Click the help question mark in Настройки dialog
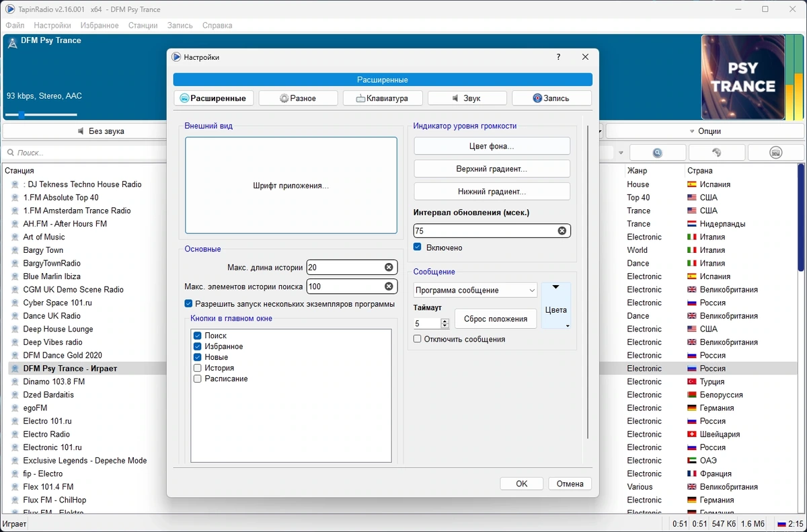Image resolution: width=807 pixels, height=532 pixels. 558,57
